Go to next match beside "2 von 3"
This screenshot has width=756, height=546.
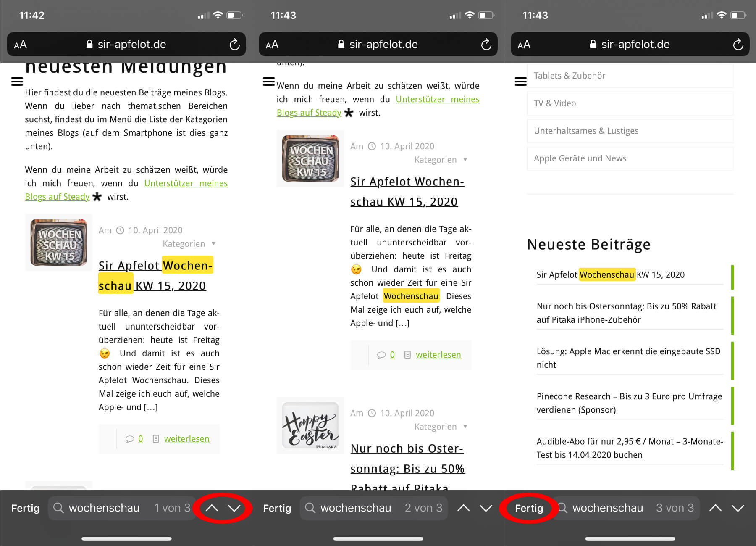(x=486, y=508)
